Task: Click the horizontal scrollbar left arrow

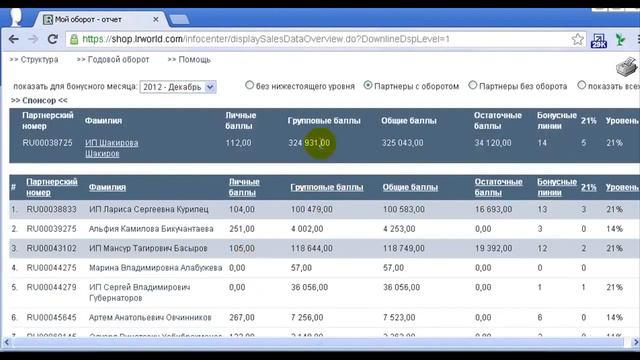Action: (7, 342)
